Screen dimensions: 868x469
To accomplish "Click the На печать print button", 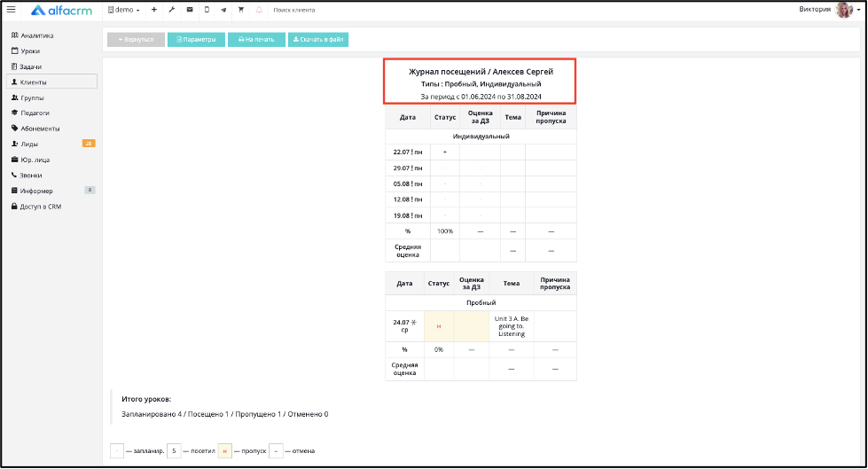I will pos(256,39).
